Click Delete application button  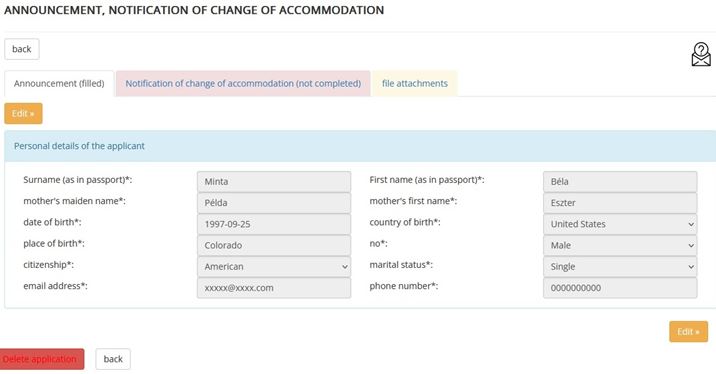click(x=41, y=359)
